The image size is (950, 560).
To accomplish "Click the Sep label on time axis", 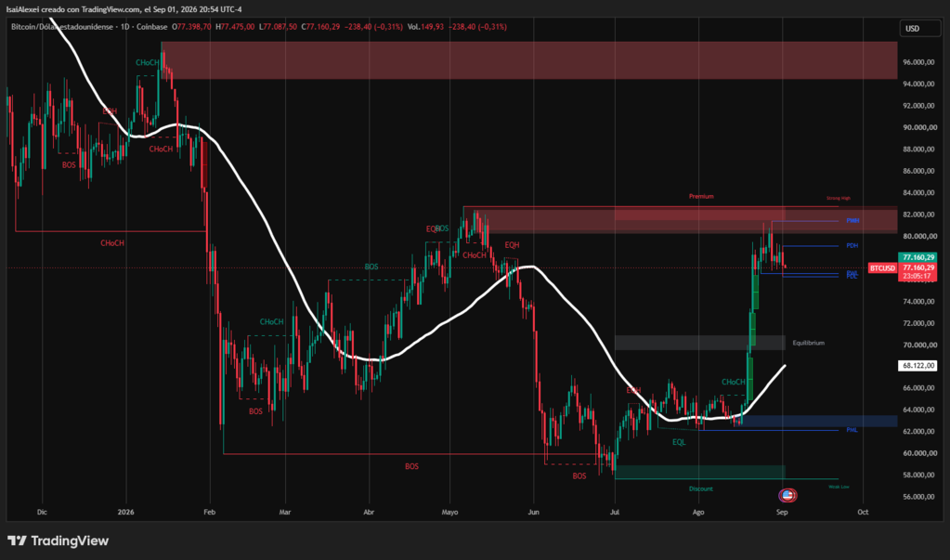I will click(x=782, y=512).
